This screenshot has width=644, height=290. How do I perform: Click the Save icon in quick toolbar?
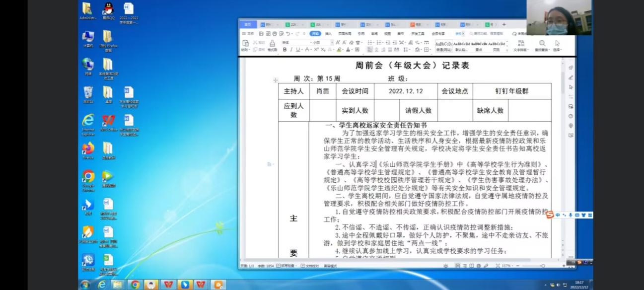(x=261, y=33)
